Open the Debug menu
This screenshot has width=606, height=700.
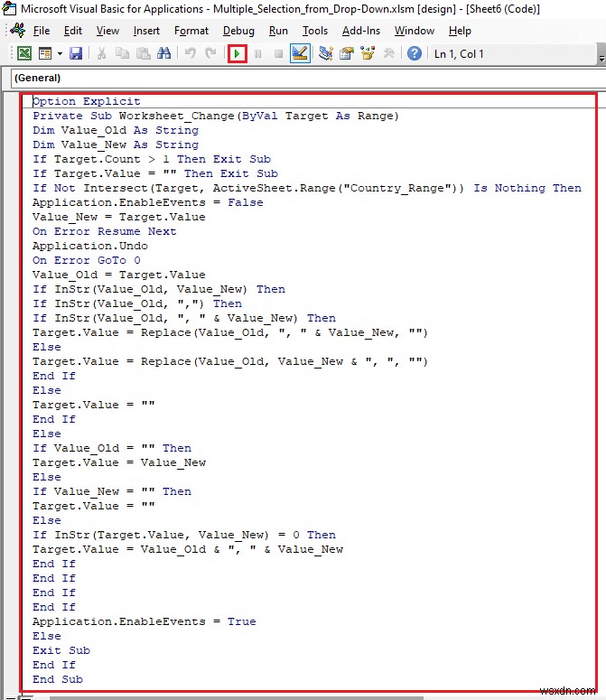[238, 31]
